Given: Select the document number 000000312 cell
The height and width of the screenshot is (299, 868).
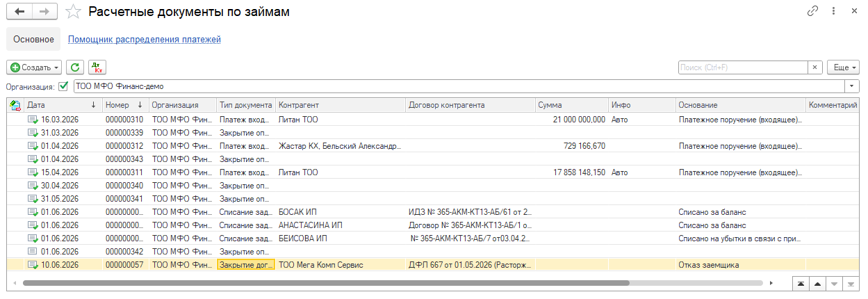Looking at the screenshot, I should tap(126, 146).
